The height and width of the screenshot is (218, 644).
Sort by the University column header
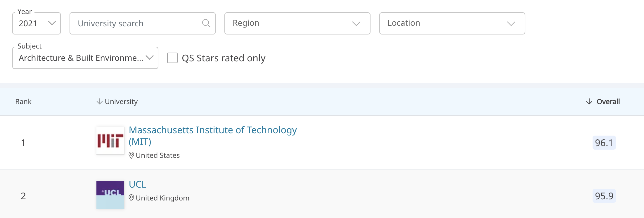pos(121,101)
